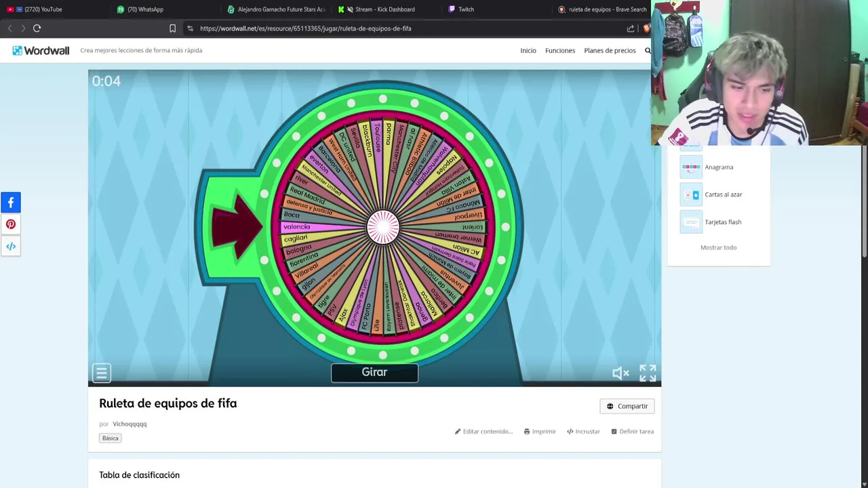The image size is (868, 488).
Task: Click the 0:04 game timer
Action: pyautogui.click(x=106, y=81)
